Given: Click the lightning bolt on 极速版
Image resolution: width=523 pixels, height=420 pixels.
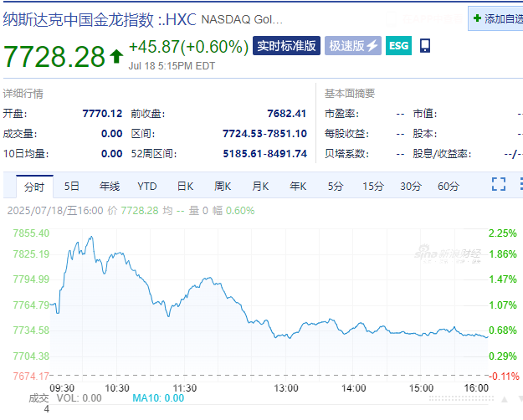Looking at the screenshot, I should (372, 46).
